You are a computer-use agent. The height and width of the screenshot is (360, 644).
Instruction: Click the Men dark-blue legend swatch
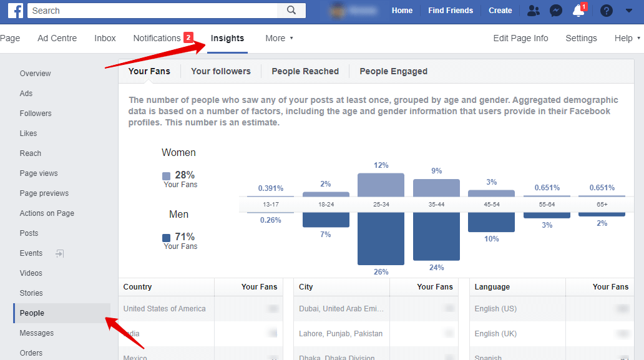click(167, 238)
